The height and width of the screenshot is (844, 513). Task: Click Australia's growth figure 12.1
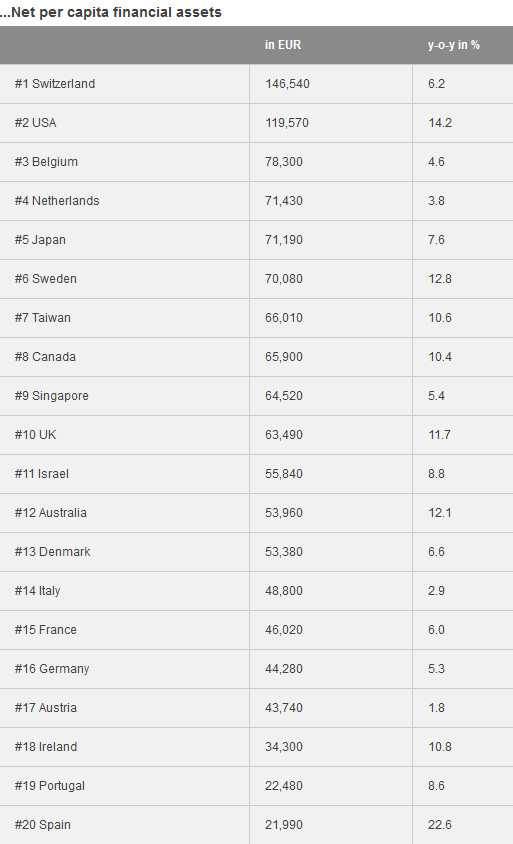pyautogui.click(x=440, y=513)
